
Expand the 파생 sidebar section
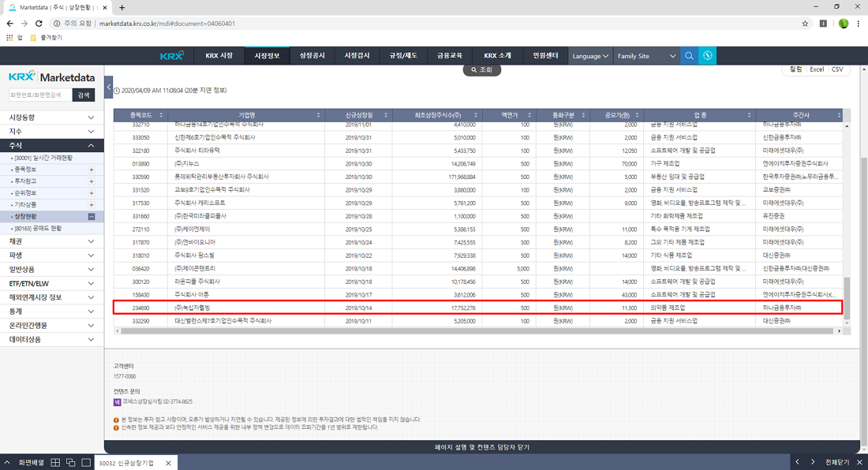[x=51, y=256]
